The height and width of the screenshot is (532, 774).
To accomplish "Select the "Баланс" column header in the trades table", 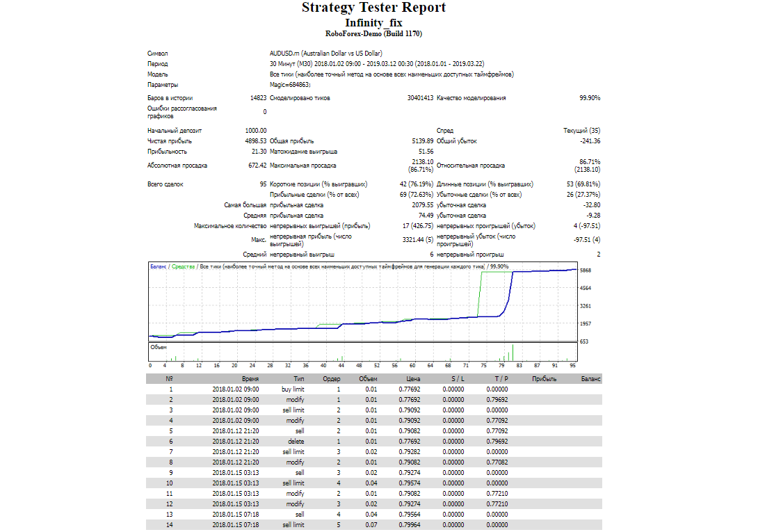I will click(x=590, y=379).
